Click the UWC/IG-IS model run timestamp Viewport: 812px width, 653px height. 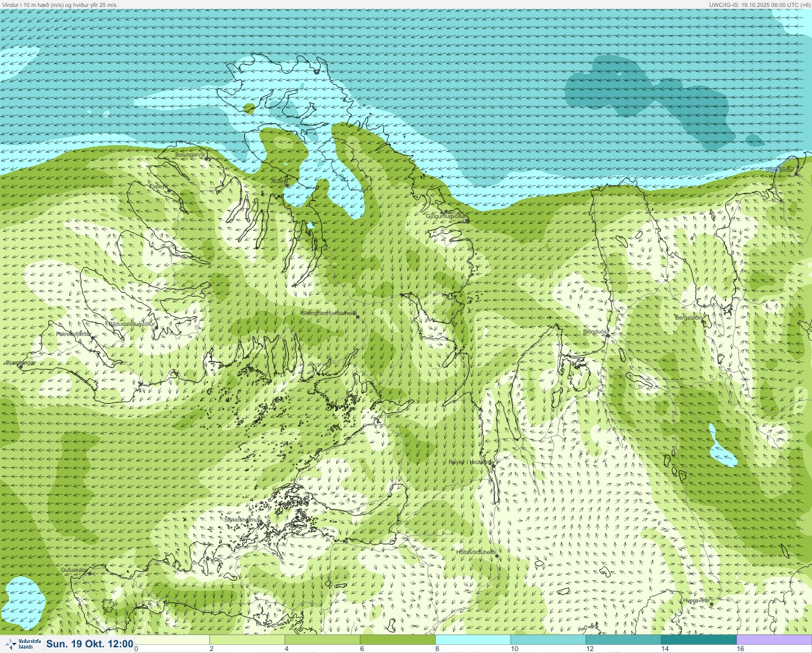760,4
